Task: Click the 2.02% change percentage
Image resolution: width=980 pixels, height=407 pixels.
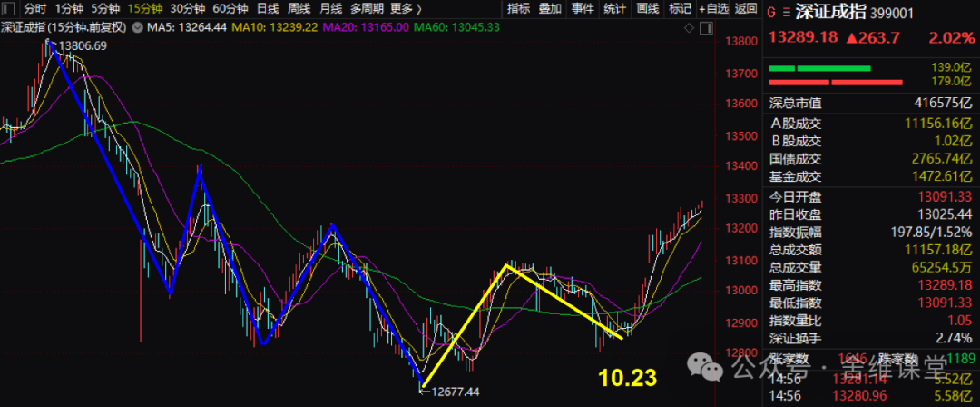Action: tap(952, 37)
